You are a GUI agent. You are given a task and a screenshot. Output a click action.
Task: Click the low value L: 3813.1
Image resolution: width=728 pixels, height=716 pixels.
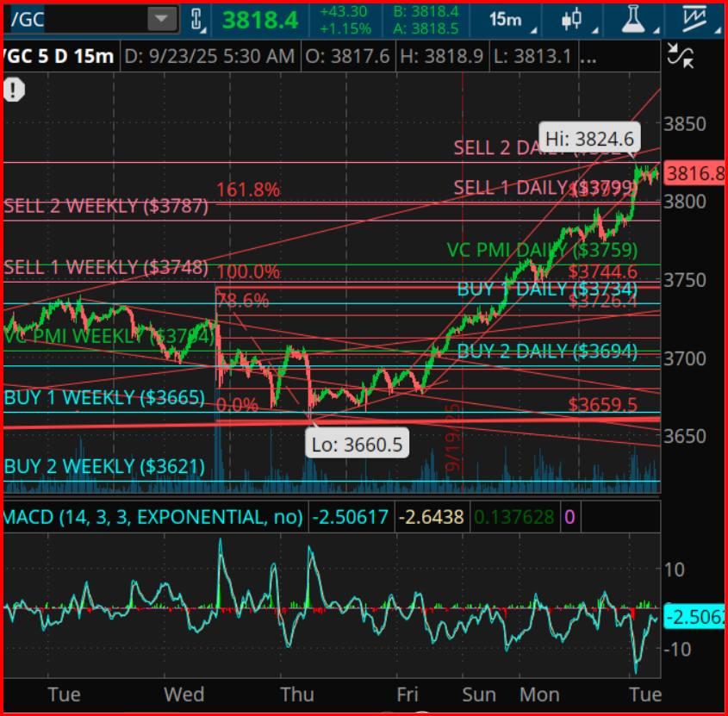point(532,56)
